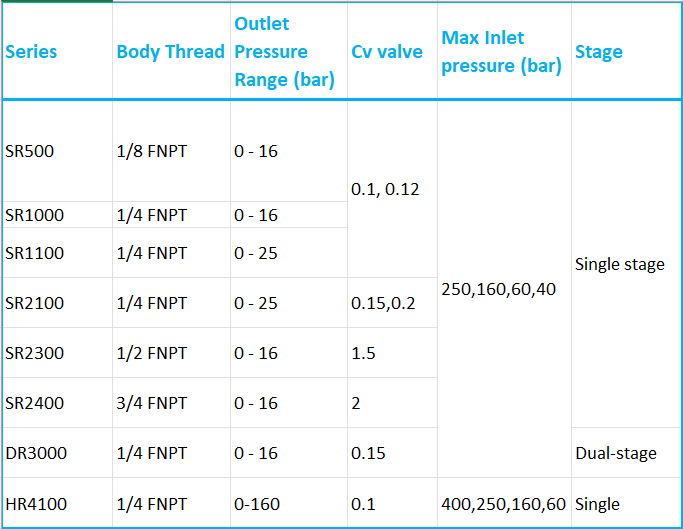Select the Stage column header
Image resolution: width=683 pixels, height=529 pixels.
[x=599, y=52]
